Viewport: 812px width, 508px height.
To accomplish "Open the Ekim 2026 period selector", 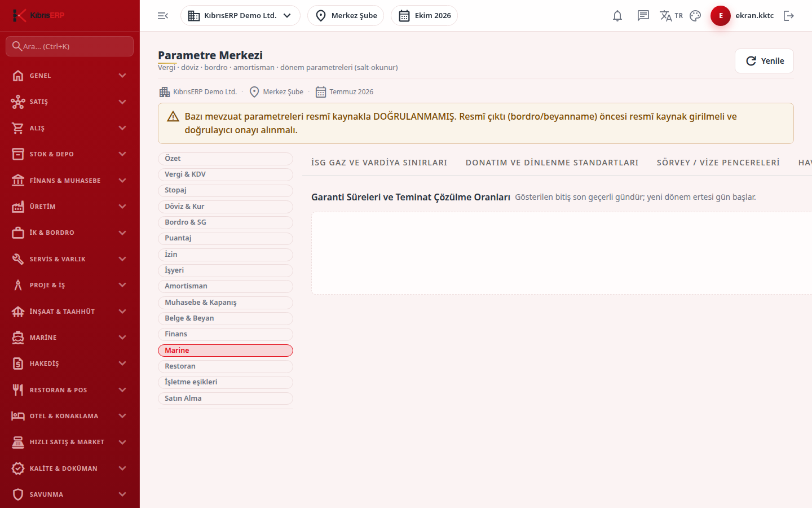I will click(424, 16).
